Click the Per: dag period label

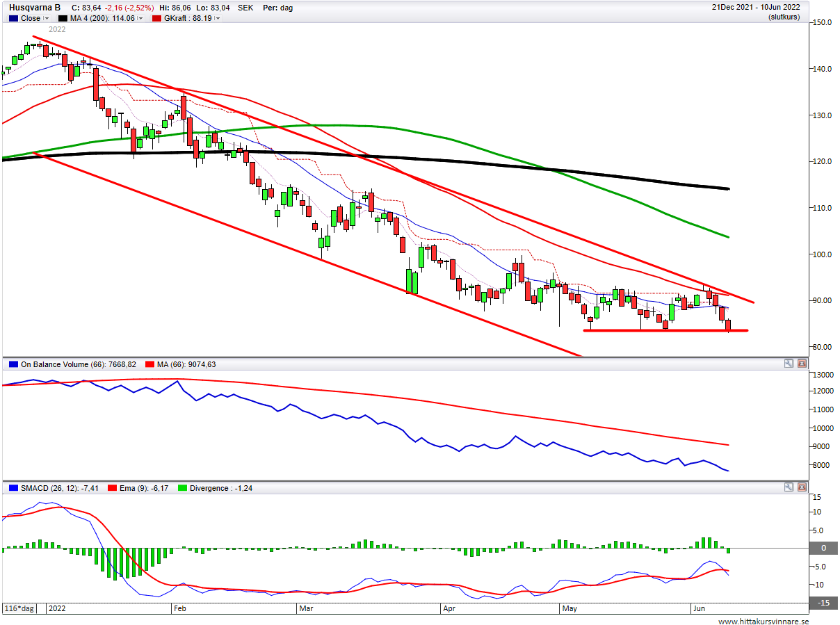(x=277, y=8)
